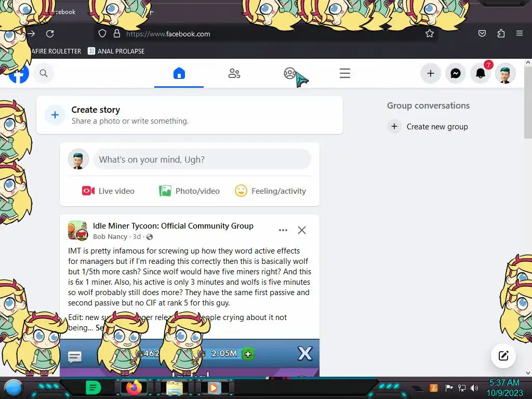This screenshot has width=532, height=399.
Task: Click the Facebook search magnifier icon
Action: click(44, 73)
